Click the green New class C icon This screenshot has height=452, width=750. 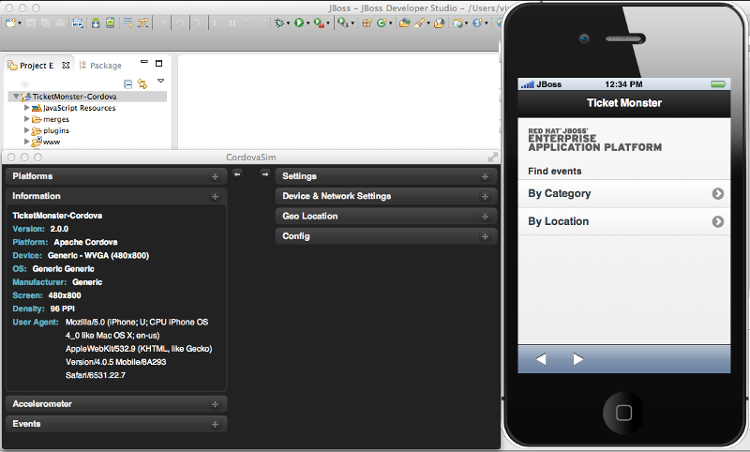point(381,22)
